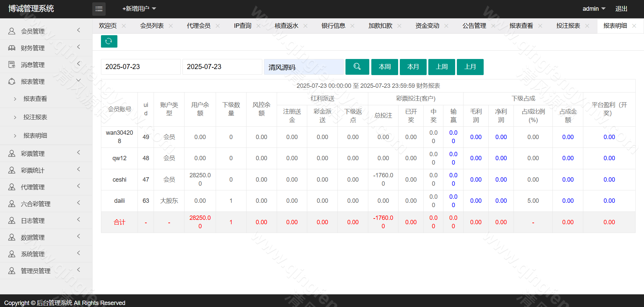Image resolution: width=644 pixels, height=307 pixels.
Task: Expand the 彩票管理 sidebar section
Action: pos(78,153)
